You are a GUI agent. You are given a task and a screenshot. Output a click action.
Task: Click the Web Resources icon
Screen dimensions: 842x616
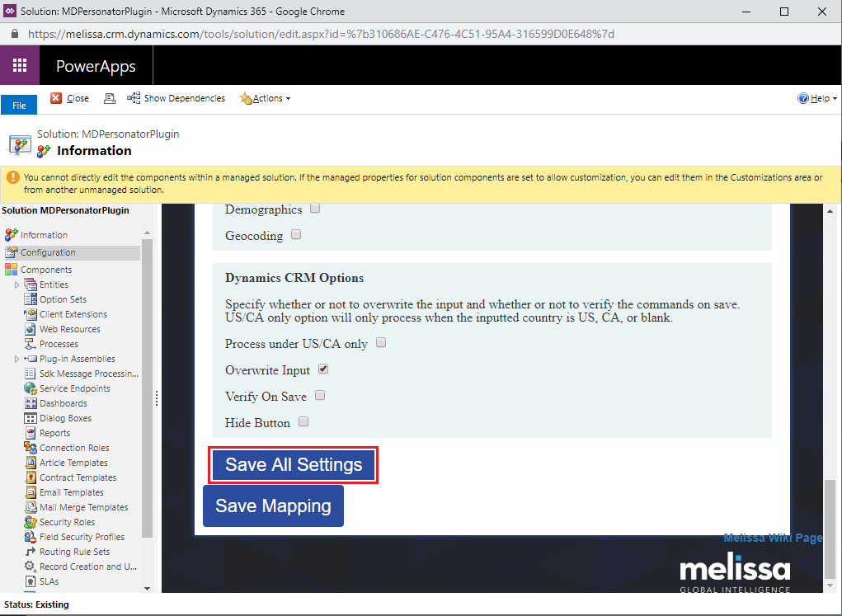31,329
